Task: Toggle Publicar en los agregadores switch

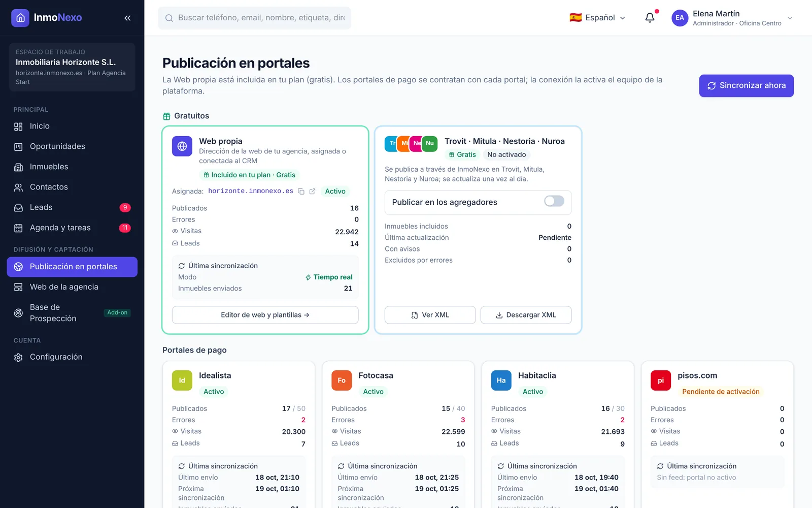Action: (554, 201)
